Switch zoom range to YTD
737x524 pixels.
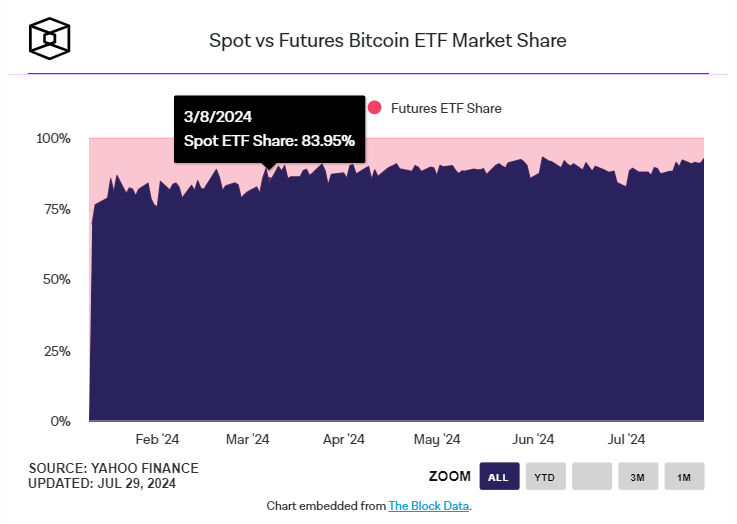(544, 477)
